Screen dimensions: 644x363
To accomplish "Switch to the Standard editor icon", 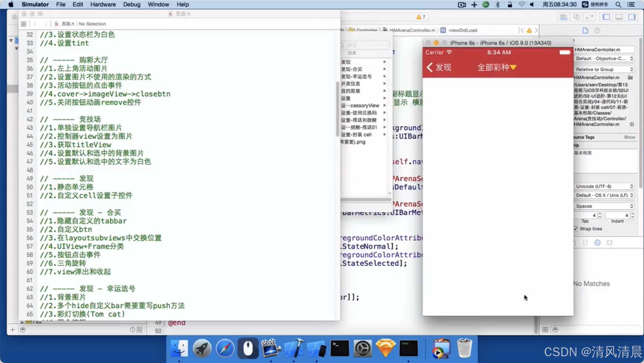I will pyautogui.click(x=563, y=17).
